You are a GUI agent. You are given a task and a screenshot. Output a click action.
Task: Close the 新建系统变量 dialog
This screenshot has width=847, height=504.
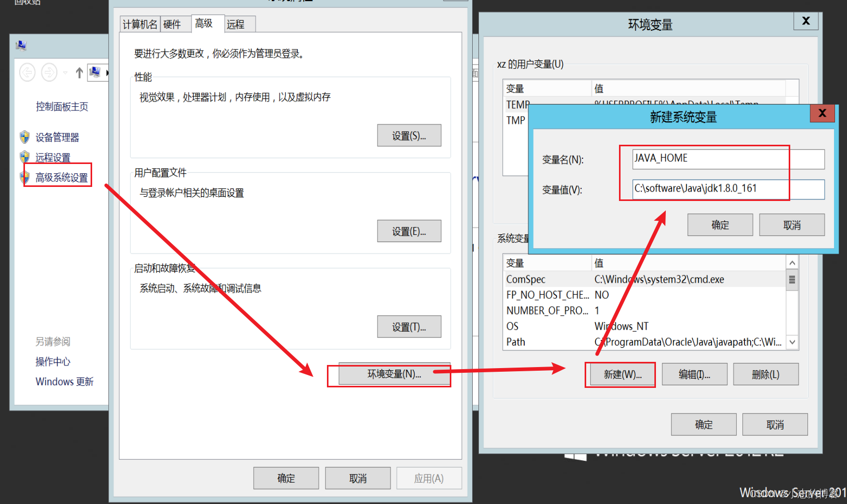click(823, 113)
